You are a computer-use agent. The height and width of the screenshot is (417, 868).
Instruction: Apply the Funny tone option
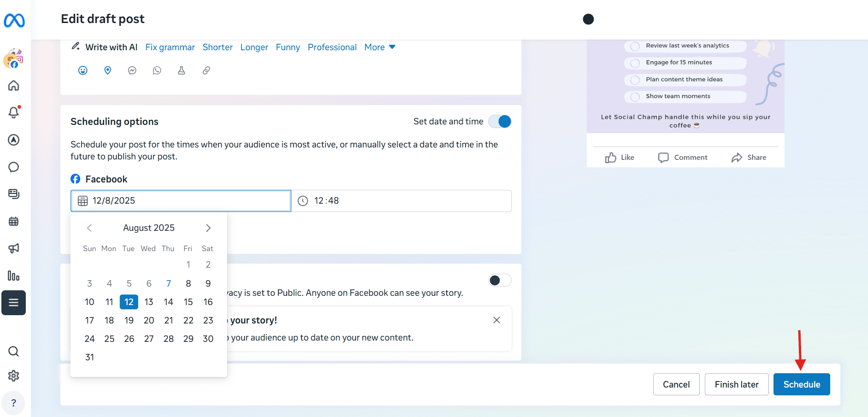(x=288, y=47)
